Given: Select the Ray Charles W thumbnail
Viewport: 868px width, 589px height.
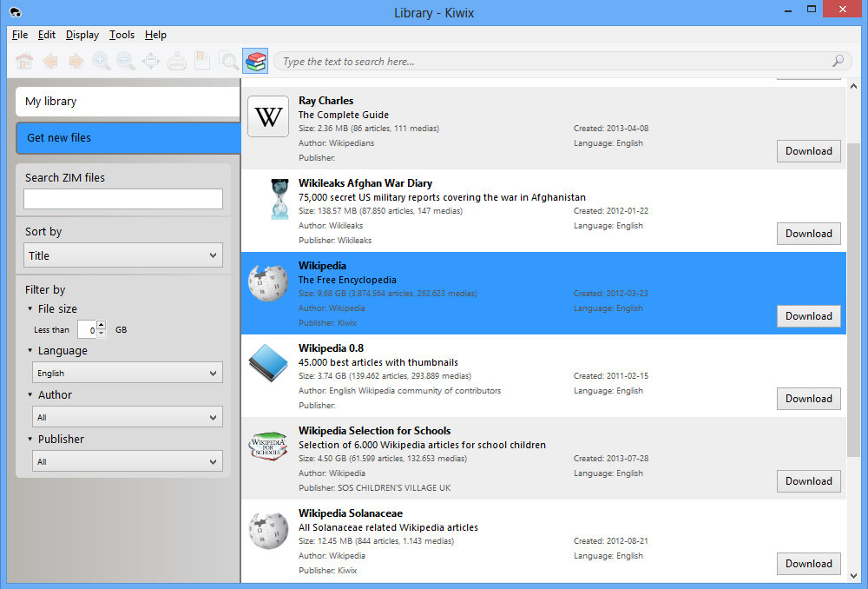Looking at the screenshot, I should point(268,116).
